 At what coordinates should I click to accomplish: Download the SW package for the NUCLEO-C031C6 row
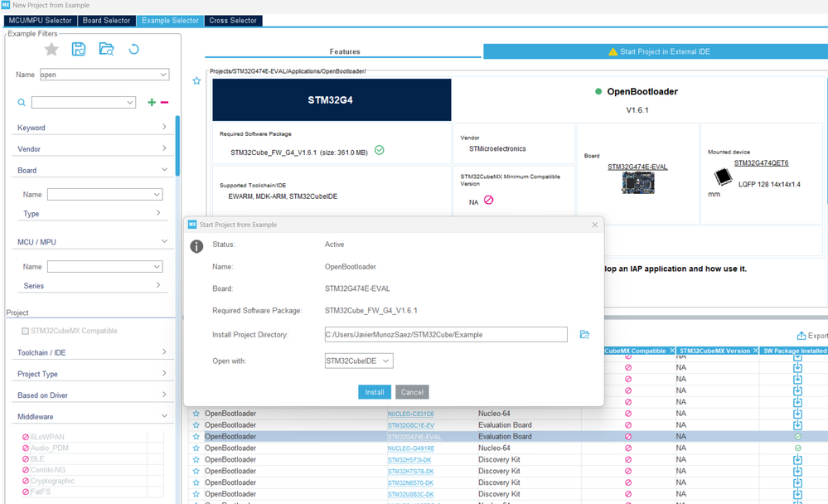click(797, 414)
